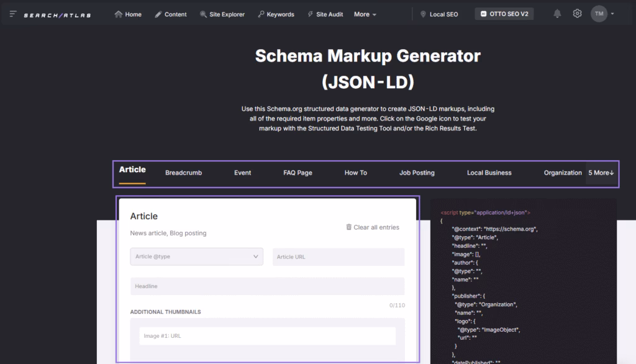Click the Headline input field
Screen dimensions: 636x364
pos(267,286)
